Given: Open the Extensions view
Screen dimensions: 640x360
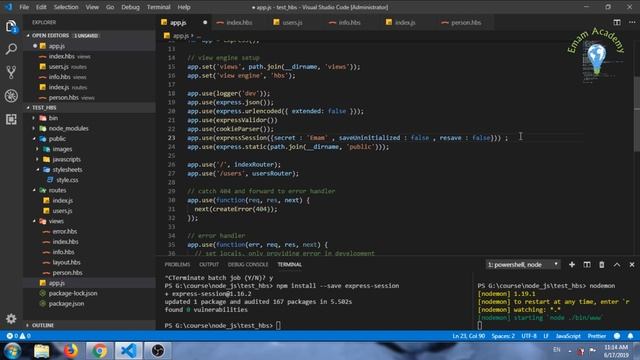Looking at the screenshot, I should point(11,119).
